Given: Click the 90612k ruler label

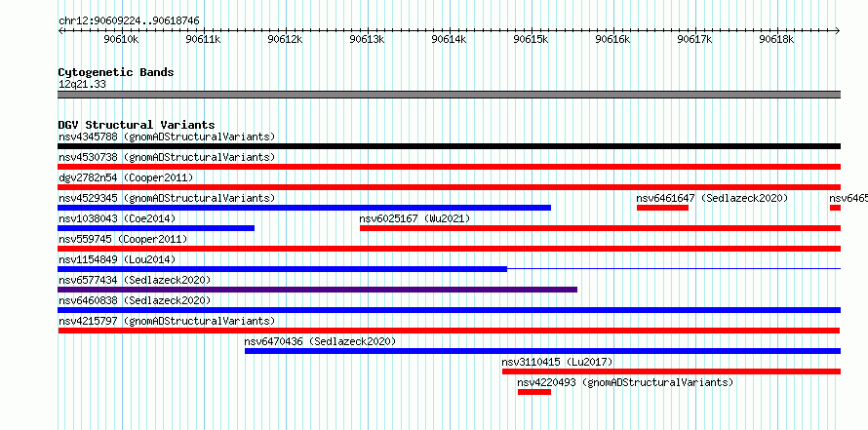Looking at the screenshot, I should point(285,39).
